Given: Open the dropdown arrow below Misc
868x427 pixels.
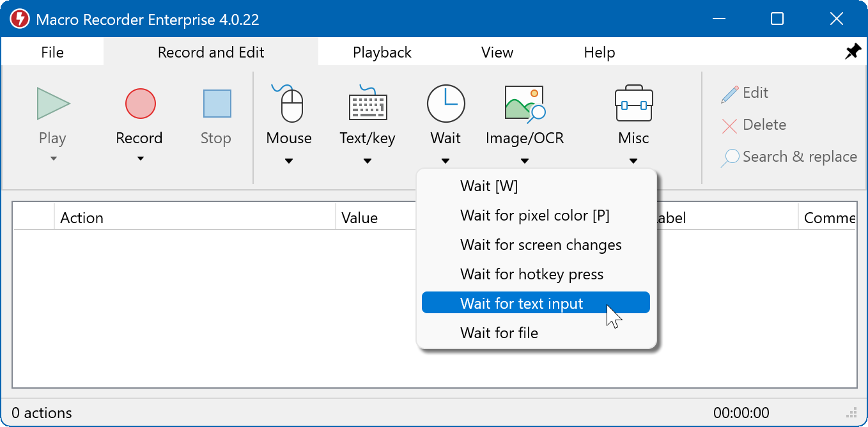Looking at the screenshot, I should coord(633,161).
